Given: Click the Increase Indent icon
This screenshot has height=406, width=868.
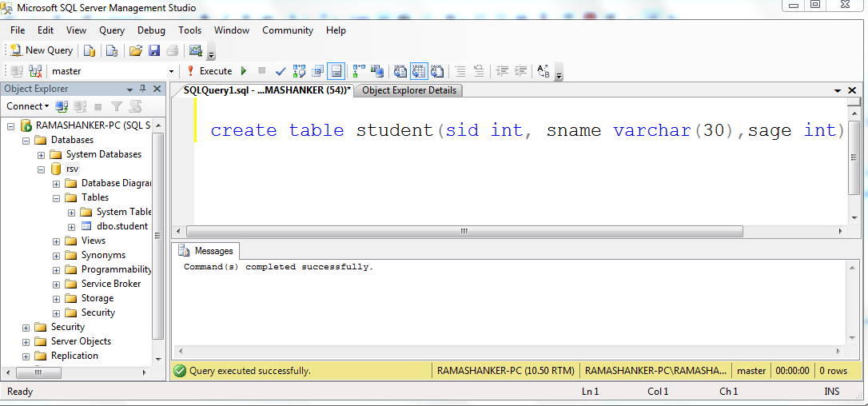Looking at the screenshot, I should [x=520, y=71].
